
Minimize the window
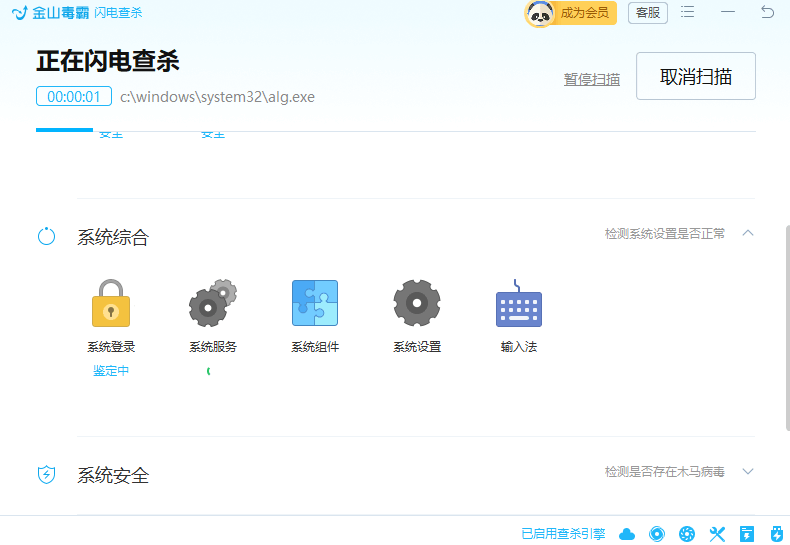pyautogui.click(x=728, y=12)
